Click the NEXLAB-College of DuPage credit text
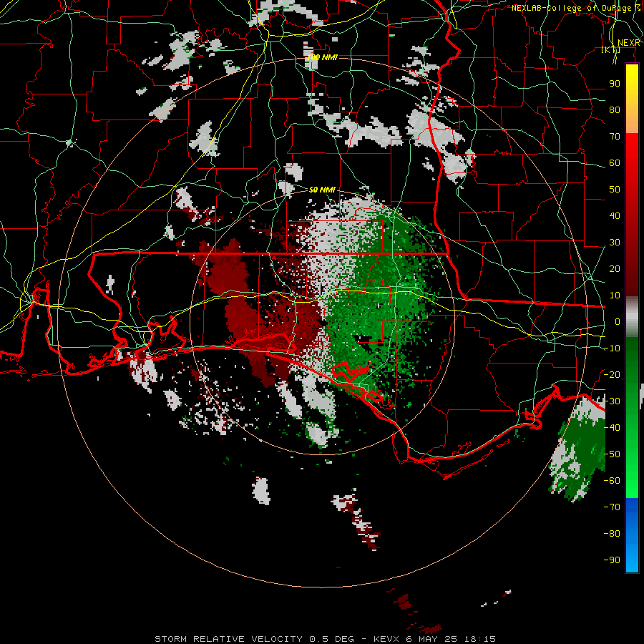 tap(576, 8)
